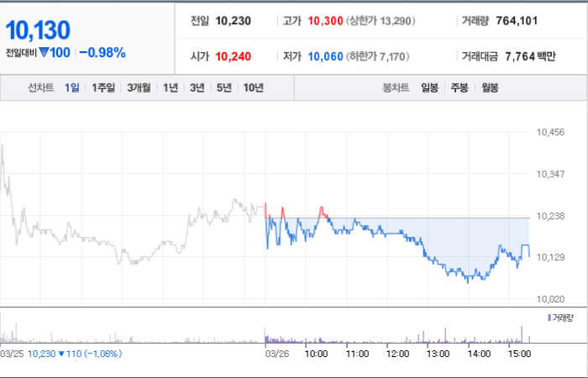
Task: Choose the 1년 chart range
Action: pos(171,87)
